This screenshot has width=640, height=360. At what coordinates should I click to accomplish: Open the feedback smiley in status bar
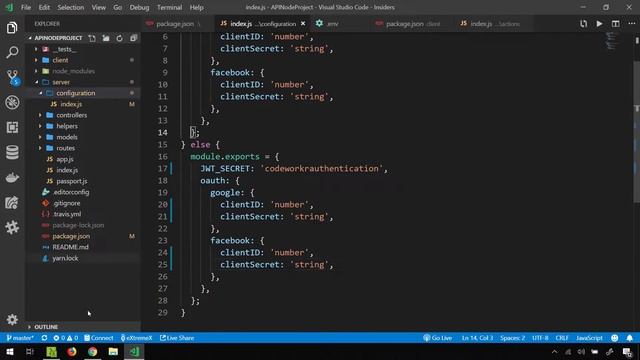point(615,338)
